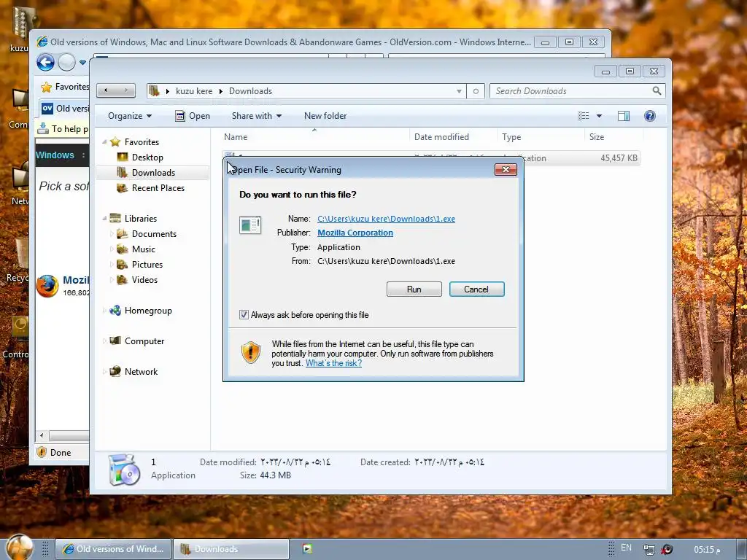Uncheck Always ask before opening this file

244,315
